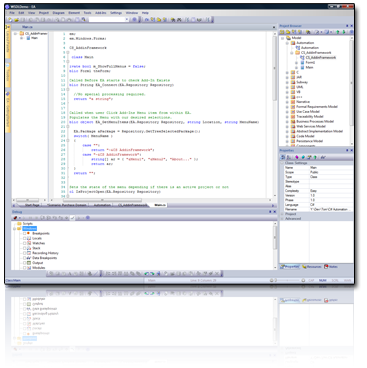Click the zoom slider in the status bar
Screen dimensions: 367x368
point(289,280)
